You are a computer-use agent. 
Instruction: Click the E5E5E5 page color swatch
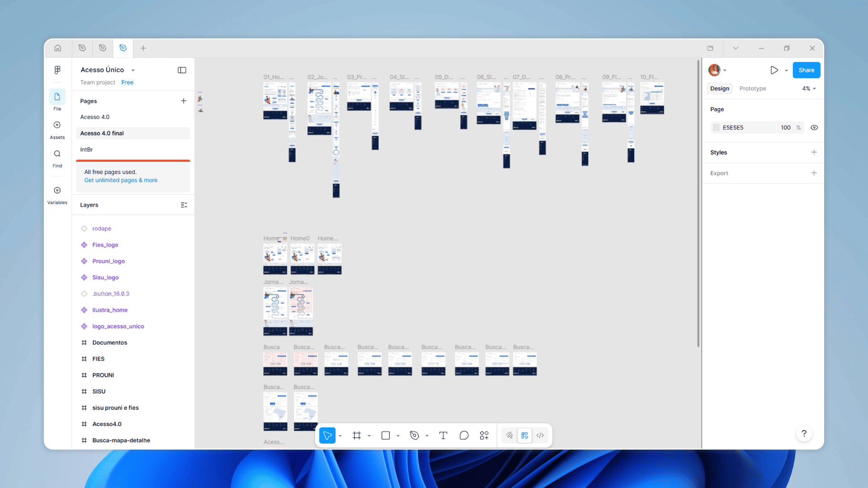[716, 128]
